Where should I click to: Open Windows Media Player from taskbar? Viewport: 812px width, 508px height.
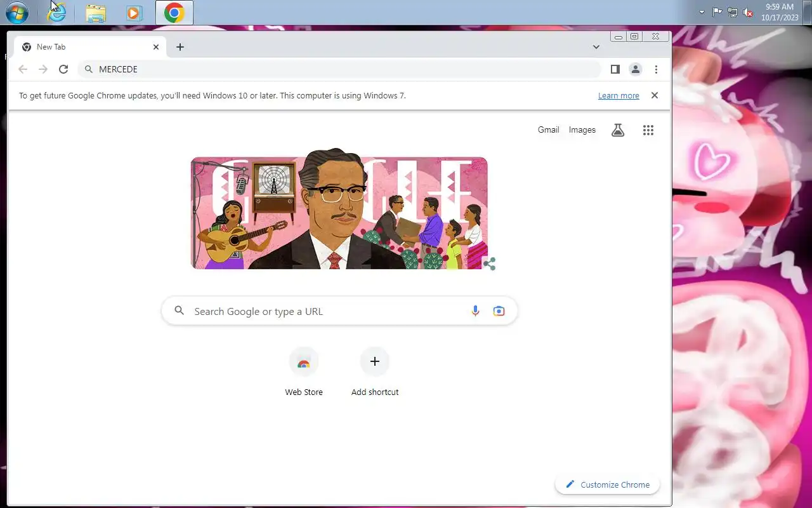(x=134, y=13)
